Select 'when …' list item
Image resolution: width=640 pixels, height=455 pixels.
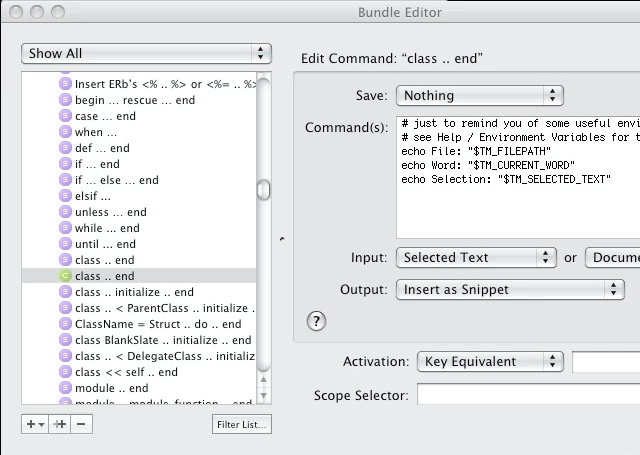(x=139, y=132)
